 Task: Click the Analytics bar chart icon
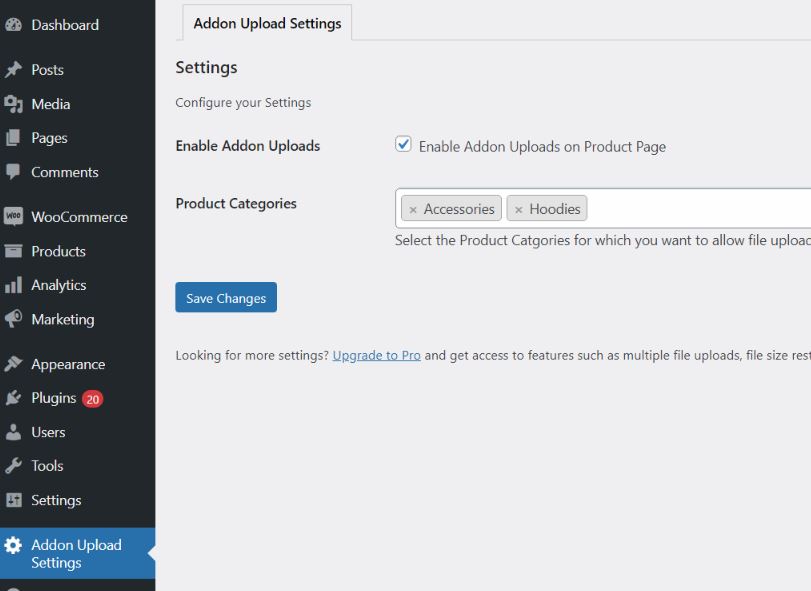(x=13, y=285)
